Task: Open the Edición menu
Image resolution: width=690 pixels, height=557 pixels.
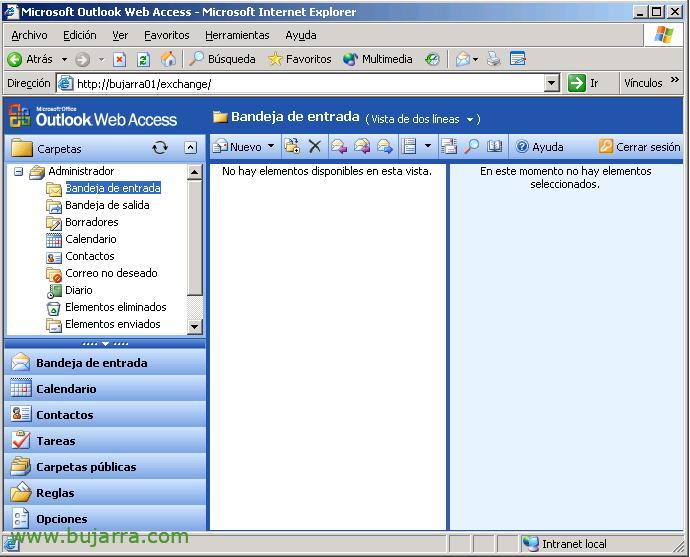Action: point(80,35)
